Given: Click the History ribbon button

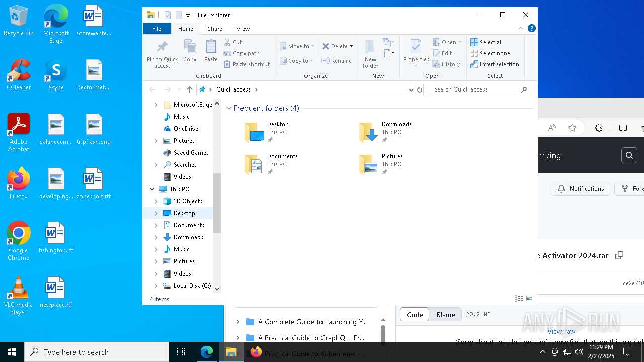Looking at the screenshot, I should point(447,64).
